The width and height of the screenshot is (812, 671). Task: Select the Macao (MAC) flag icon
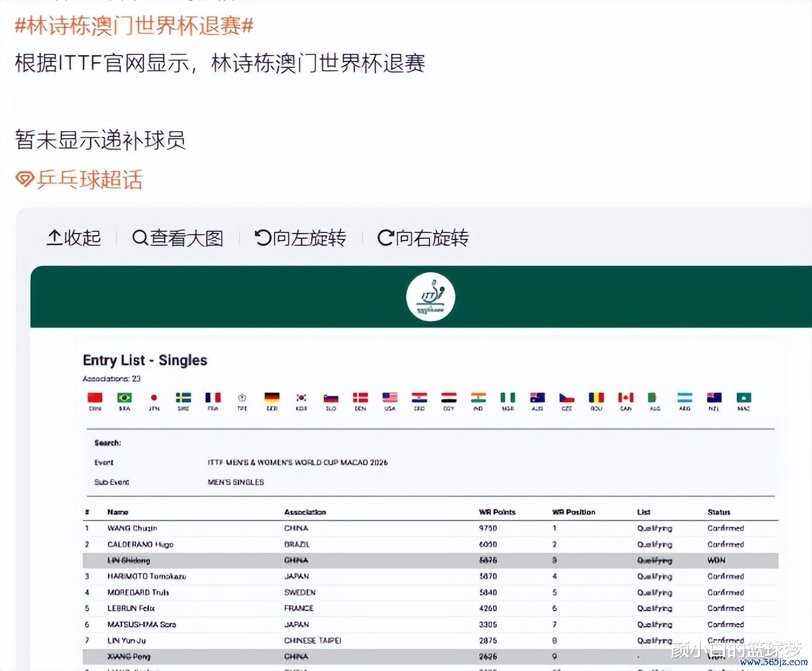tap(743, 398)
